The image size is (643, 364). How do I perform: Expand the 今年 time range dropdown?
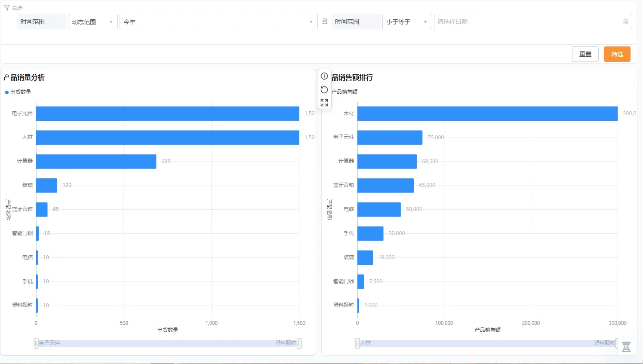click(218, 22)
